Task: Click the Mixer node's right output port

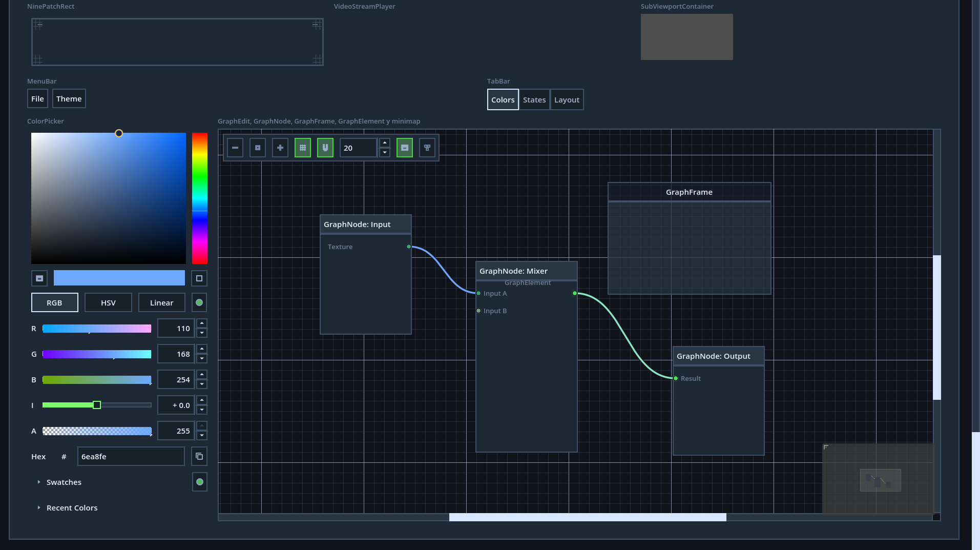Action: coord(575,293)
